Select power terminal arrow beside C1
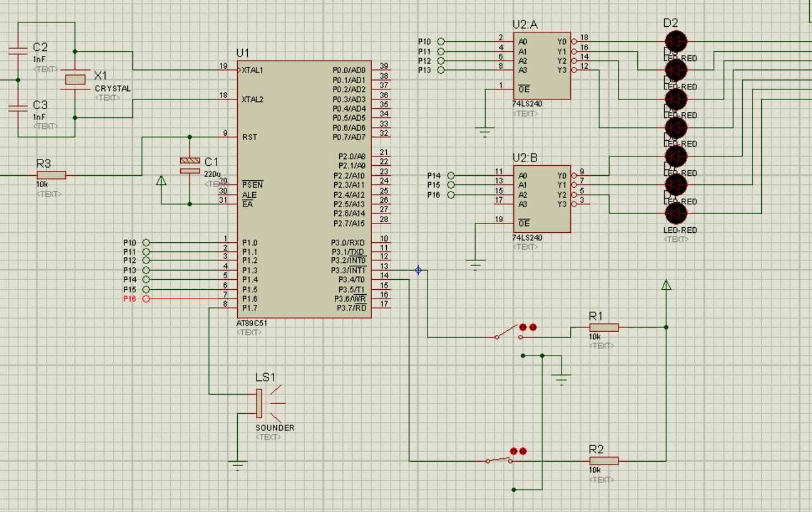Image resolution: width=812 pixels, height=512 pixels. (161, 180)
